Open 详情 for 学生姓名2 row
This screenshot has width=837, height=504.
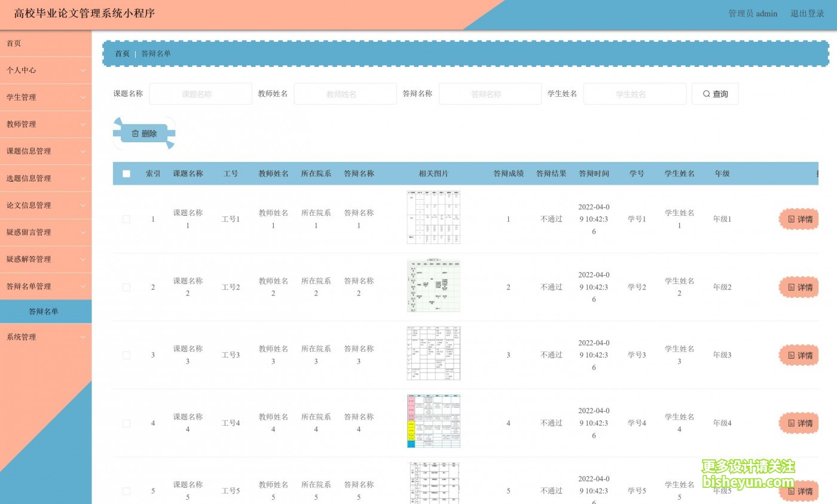(x=800, y=288)
